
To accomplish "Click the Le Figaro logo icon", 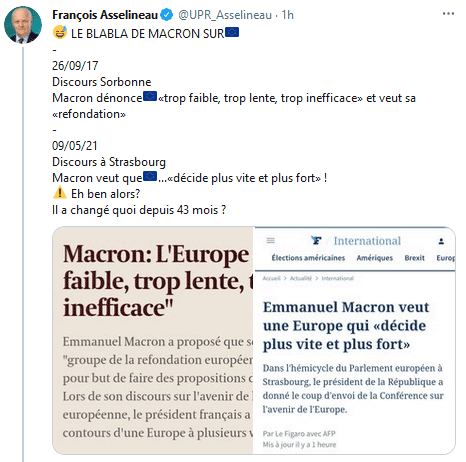I will (x=316, y=240).
